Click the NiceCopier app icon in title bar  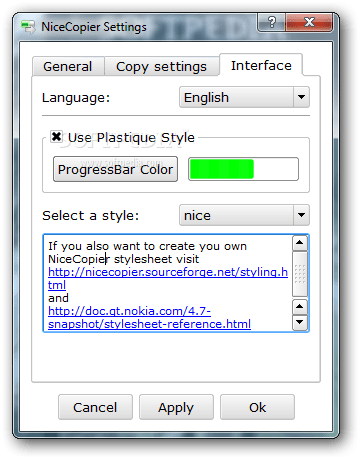(28, 27)
